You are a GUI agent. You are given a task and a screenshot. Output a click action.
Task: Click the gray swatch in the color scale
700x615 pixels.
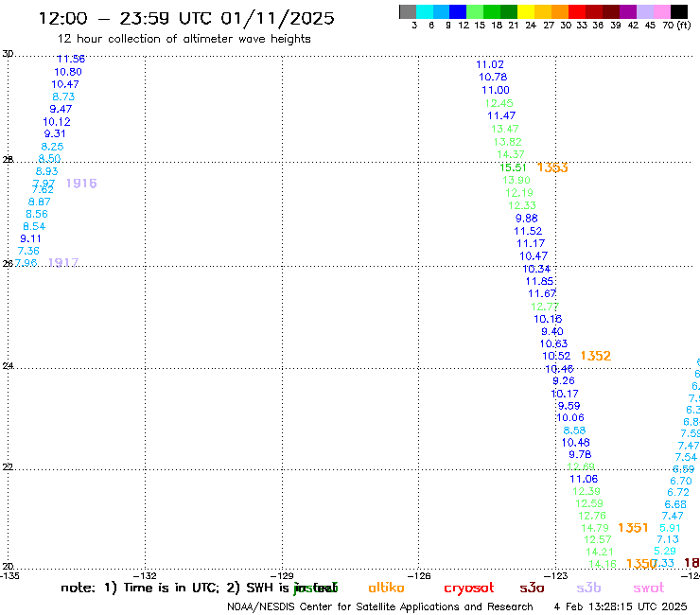click(408, 11)
